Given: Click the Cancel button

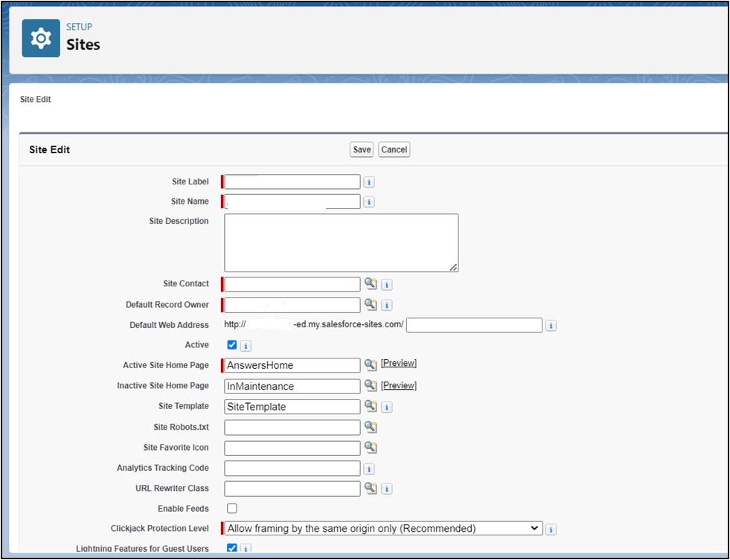Looking at the screenshot, I should point(394,149).
